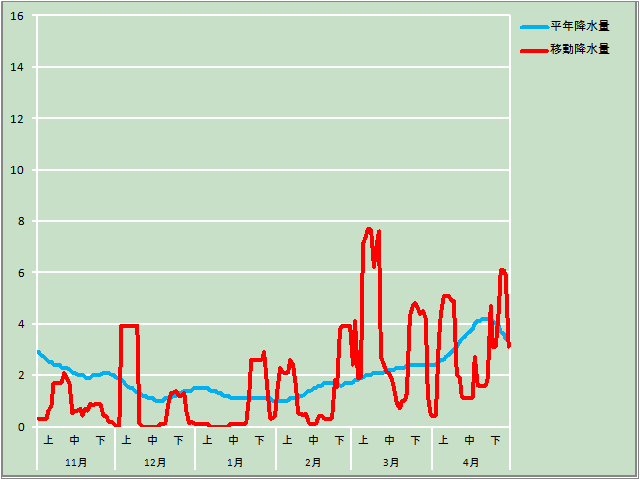Select the 12 value on the y-axis
640x480 pixels.
tap(17, 119)
